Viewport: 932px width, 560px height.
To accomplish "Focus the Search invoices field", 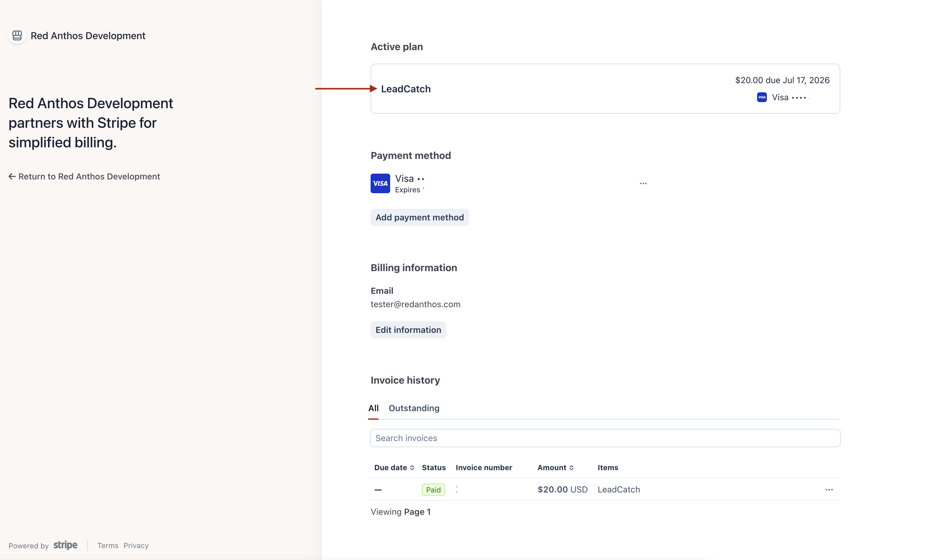I will (x=605, y=438).
